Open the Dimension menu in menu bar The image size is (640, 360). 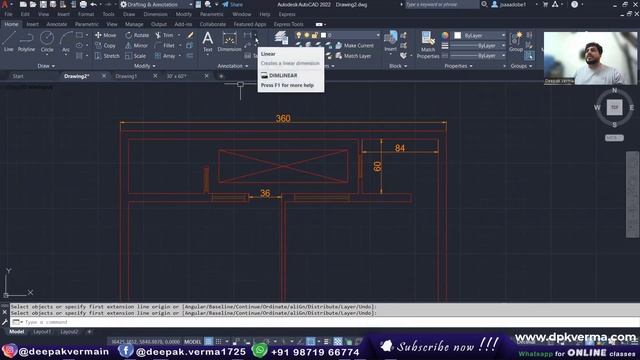(x=155, y=14)
